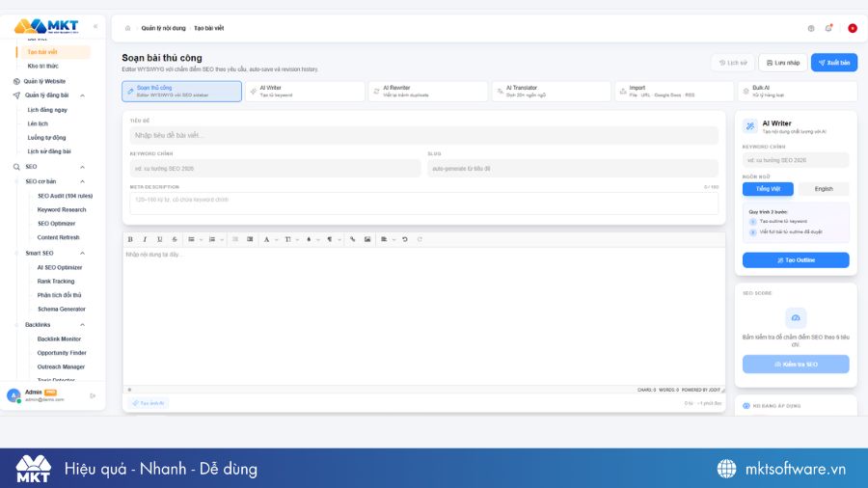Open SEO Audit (104 rules)
Screen dimensions: 868x488
pos(65,196)
